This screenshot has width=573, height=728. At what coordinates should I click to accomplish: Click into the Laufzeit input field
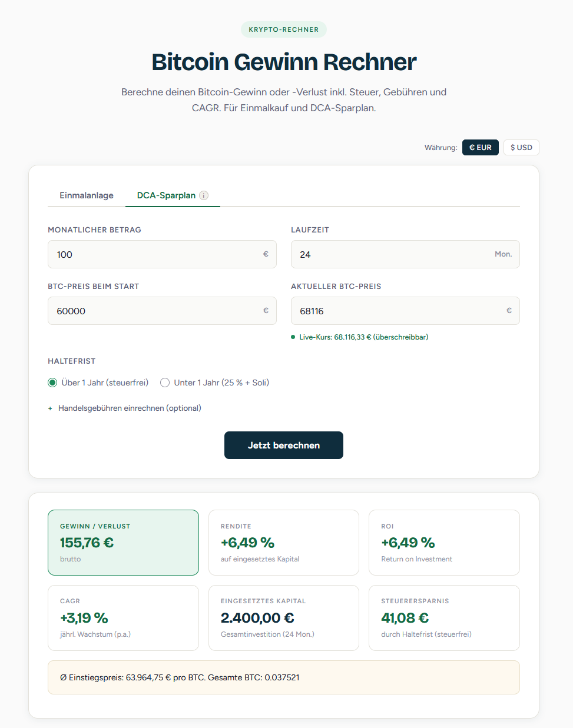(x=405, y=254)
